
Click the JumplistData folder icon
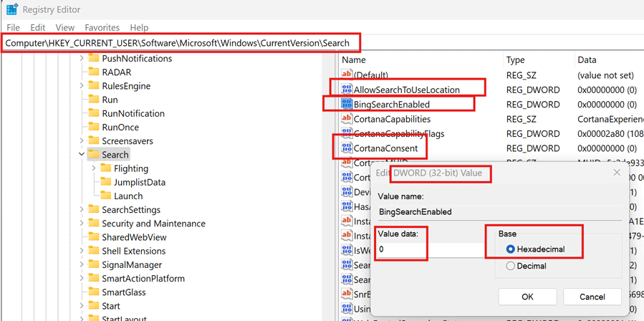click(x=106, y=182)
